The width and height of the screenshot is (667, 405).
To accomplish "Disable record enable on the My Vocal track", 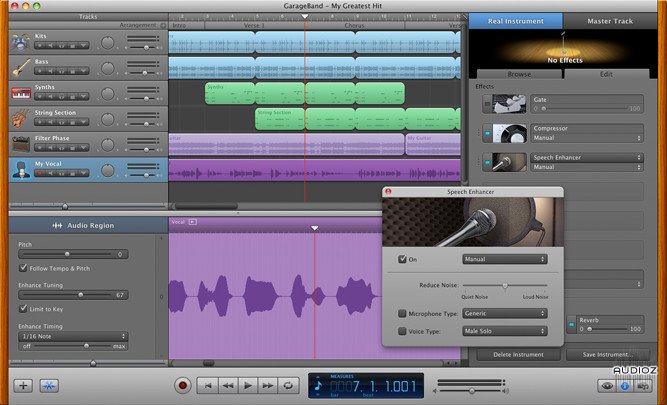I will pyautogui.click(x=40, y=173).
